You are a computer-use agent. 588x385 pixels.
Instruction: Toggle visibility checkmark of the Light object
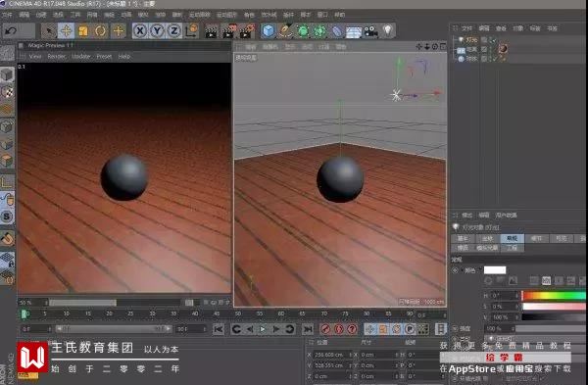pyautogui.click(x=494, y=40)
